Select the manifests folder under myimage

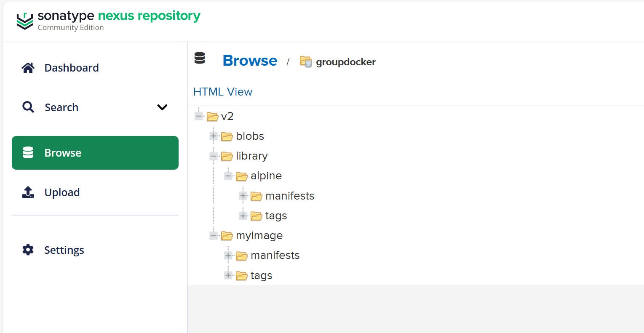pos(275,256)
